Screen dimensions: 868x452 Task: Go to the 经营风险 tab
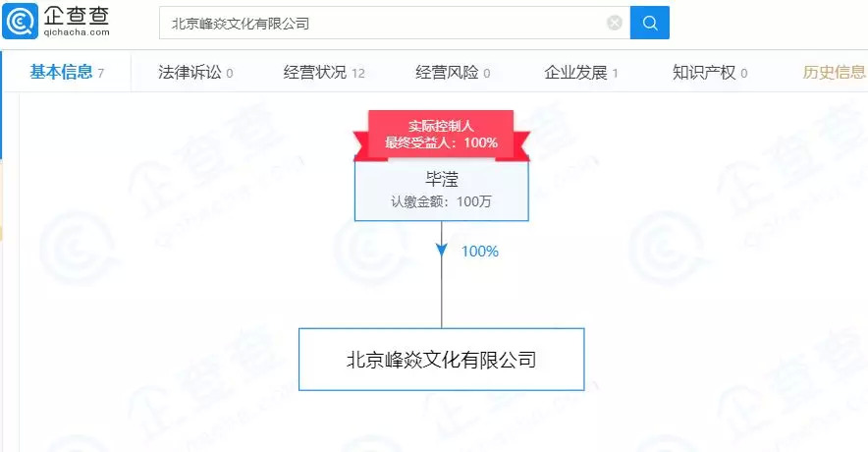[x=447, y=72]
